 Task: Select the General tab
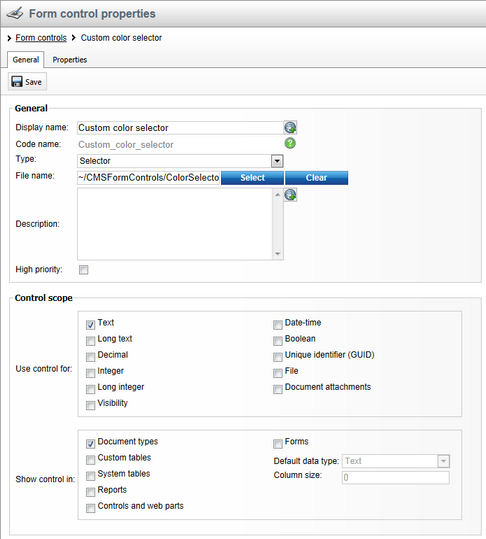26,60
